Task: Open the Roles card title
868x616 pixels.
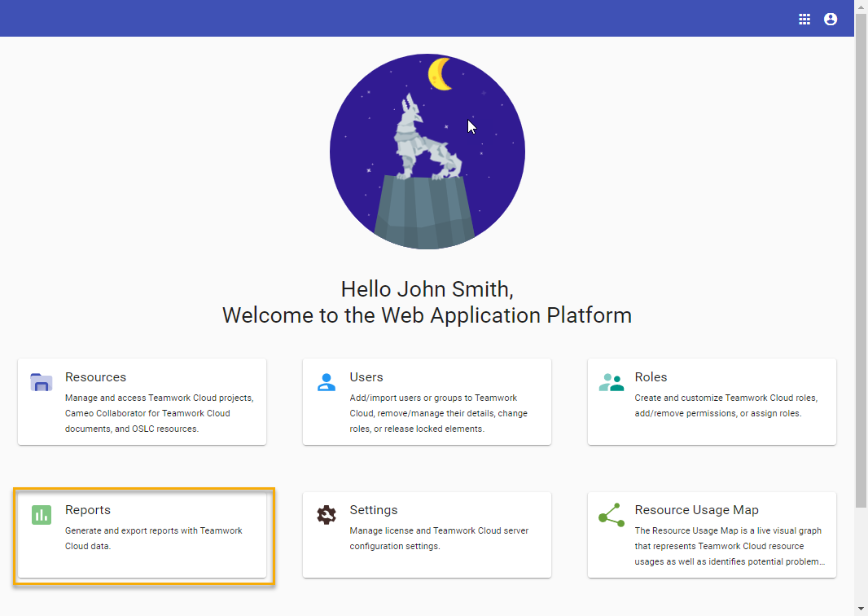Action: pos(651,377)
